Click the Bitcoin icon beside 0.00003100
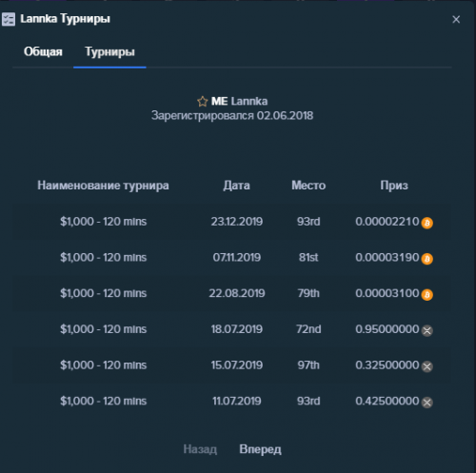This screenshot has height=473, width=476. (427, 294)
